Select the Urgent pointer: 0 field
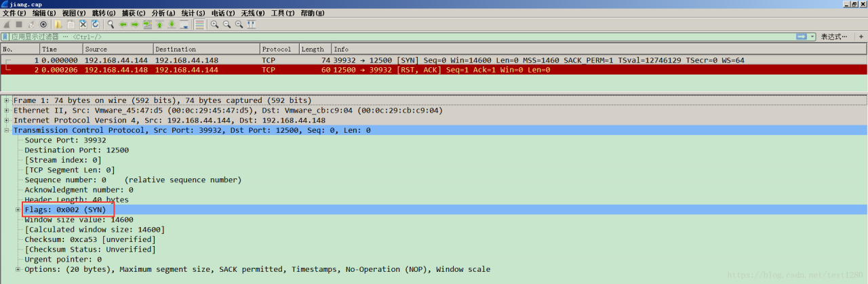Image resolution: width=868 pixels, height=284 pixels. [63, 260]
